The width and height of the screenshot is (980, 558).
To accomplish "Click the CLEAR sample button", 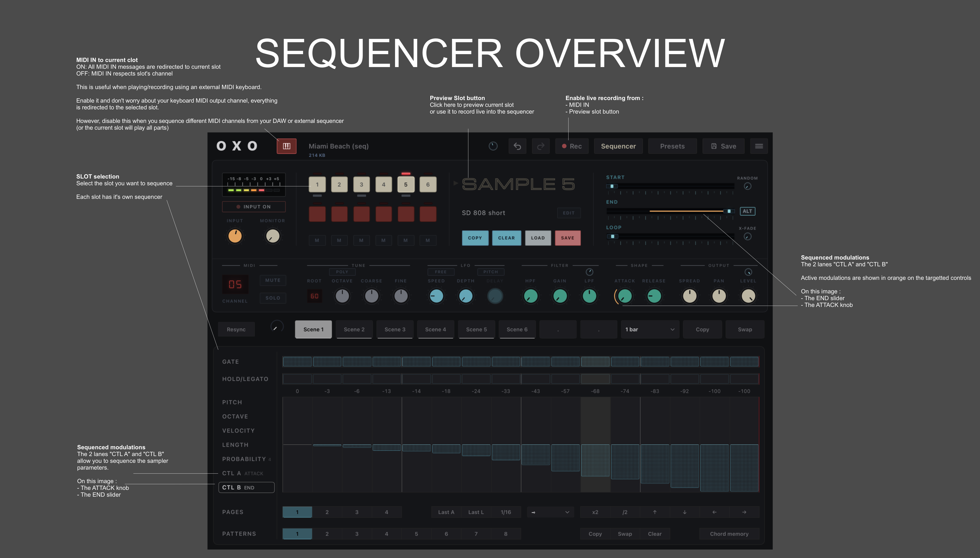I will [506, 238].
